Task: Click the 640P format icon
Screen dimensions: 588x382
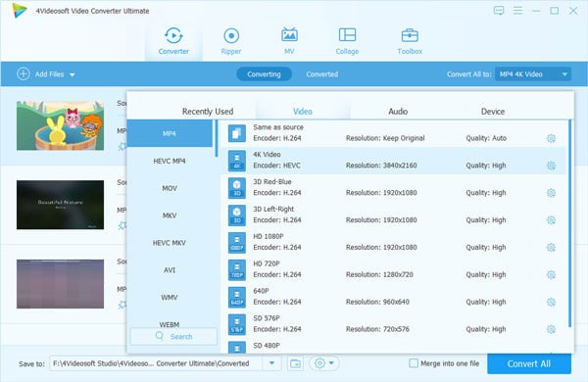Action: 236,298
